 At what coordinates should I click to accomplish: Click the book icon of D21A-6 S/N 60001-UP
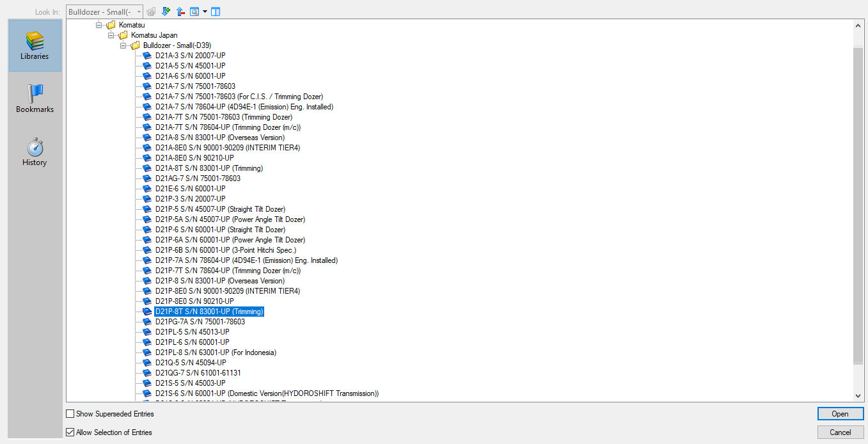coord(147,76)
